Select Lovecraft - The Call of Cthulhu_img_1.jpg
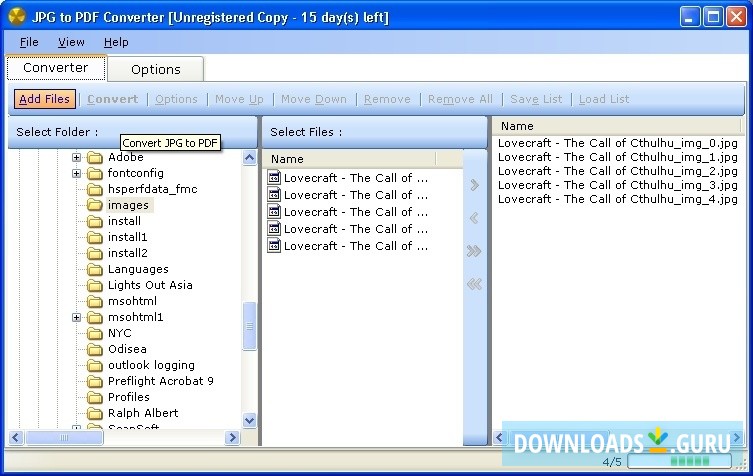This screenshot has height=476, width=753. coord(618,157)
